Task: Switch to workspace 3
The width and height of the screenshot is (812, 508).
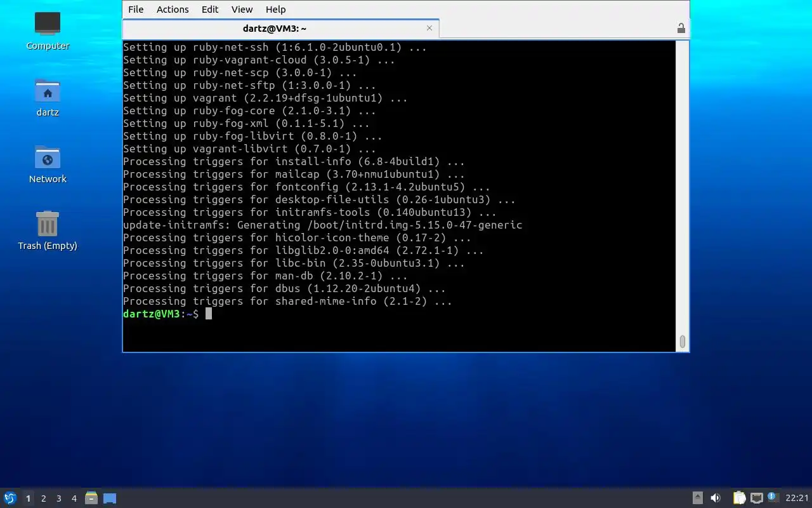Action: (x=58, y=498)
